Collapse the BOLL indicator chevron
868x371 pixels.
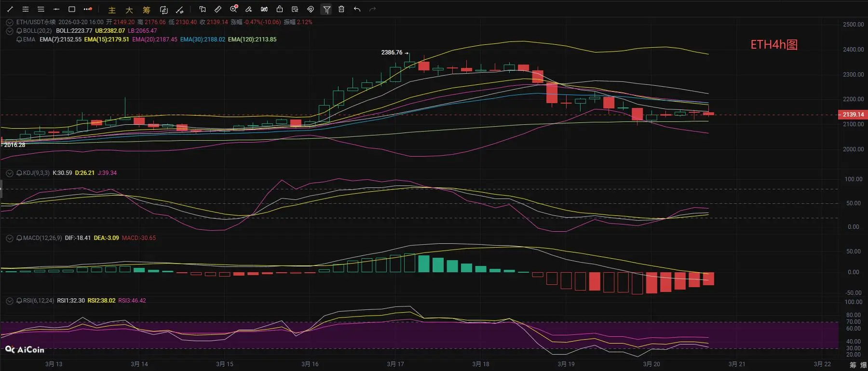click(10, 31)
